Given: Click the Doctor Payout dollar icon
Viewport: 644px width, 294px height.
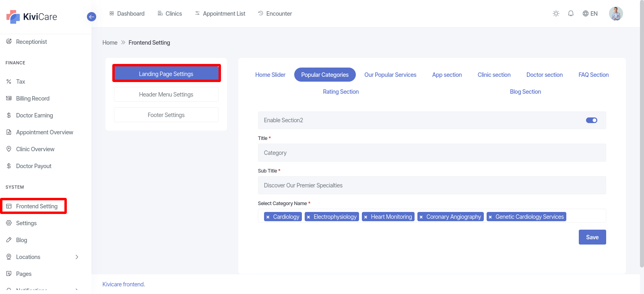Looking at the screenshot, I should point(9,166).
